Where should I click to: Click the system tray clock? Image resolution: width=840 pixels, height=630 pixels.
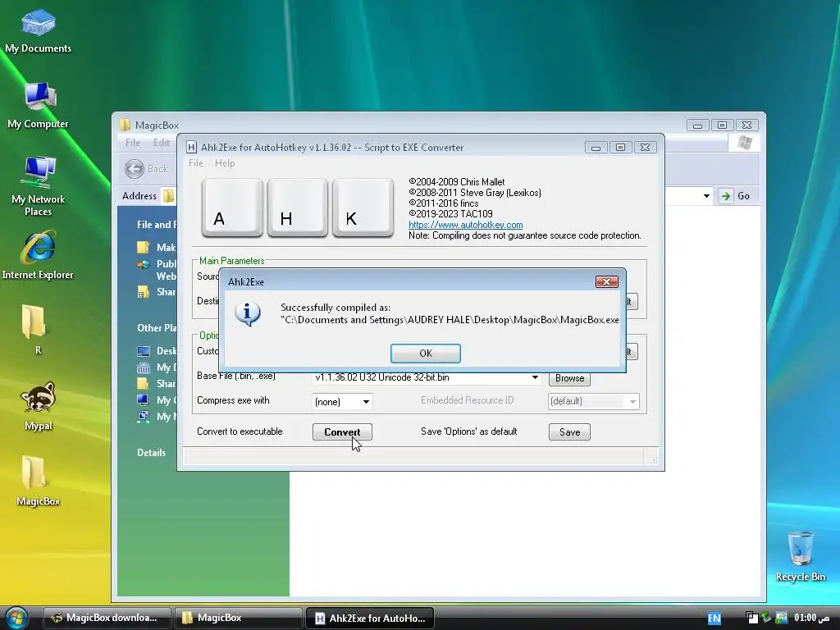[x=811, y=618]
